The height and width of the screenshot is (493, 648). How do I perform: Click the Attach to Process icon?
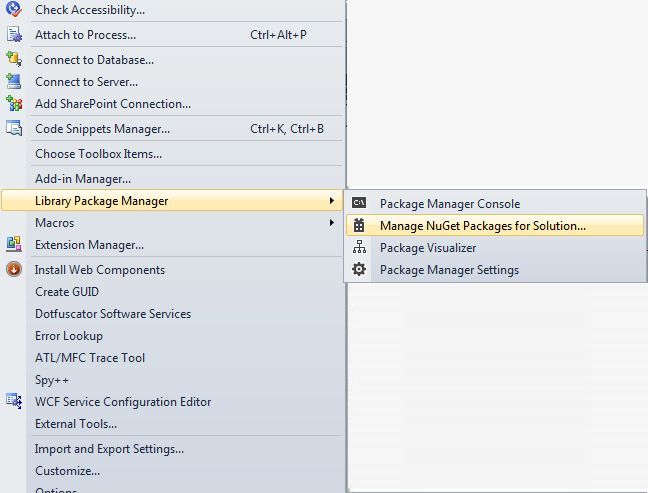click(x=14, y=35)
